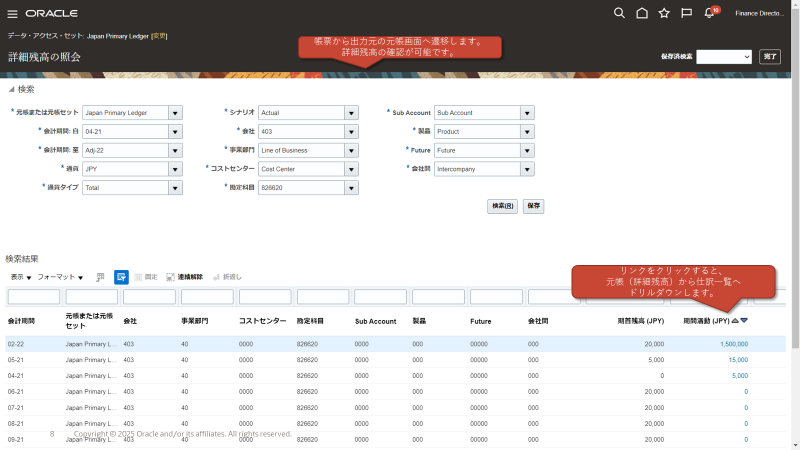The width and height of the screenshot is (800, 450).
Task: Click the 期首残高 (JPY) column header
Action: click(x=640, y=321)
